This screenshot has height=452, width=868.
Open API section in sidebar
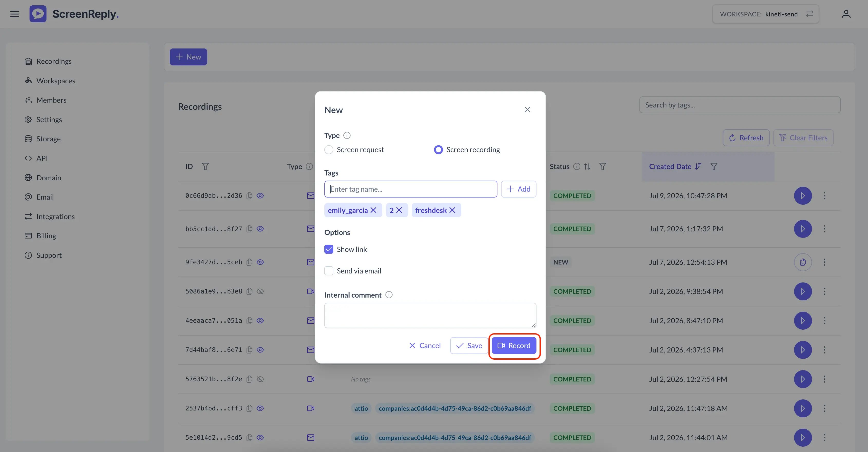(x=36, y=158)
